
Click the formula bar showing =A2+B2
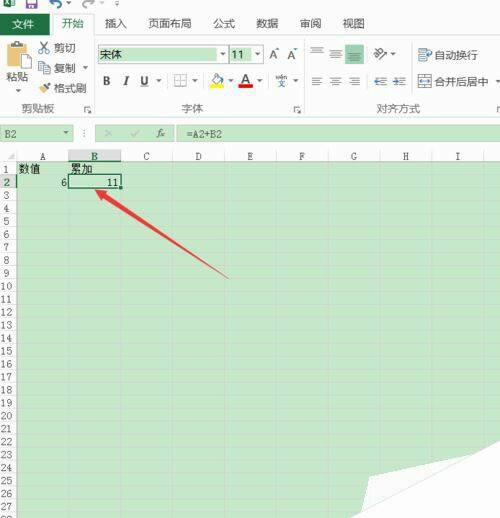(x=338, y=134)
